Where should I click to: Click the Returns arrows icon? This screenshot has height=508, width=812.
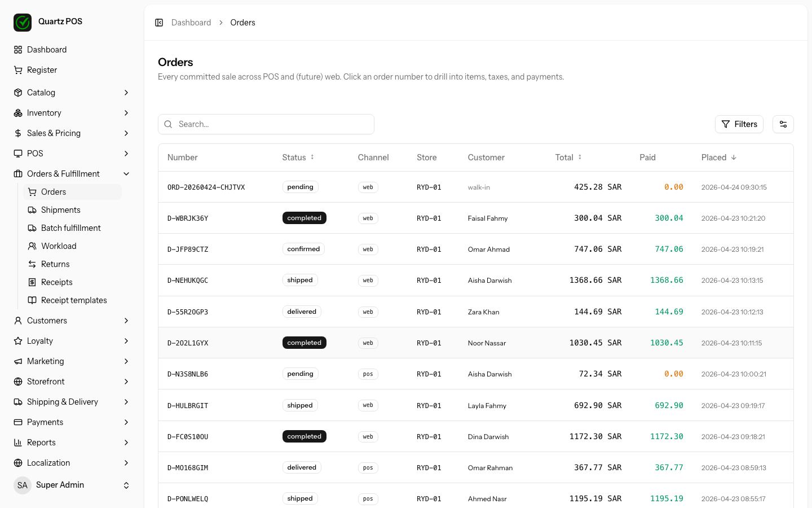click(32, 264)
